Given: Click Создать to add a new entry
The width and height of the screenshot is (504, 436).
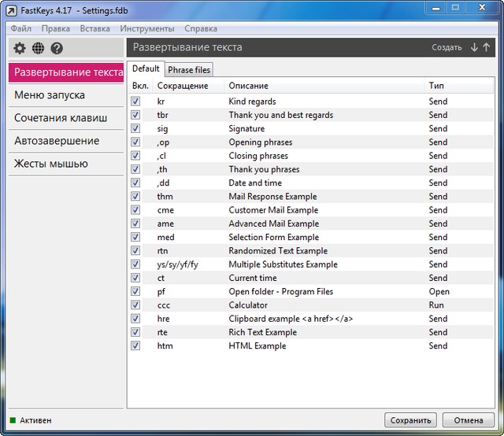Looking at the screenshot, I should [447, 47].
